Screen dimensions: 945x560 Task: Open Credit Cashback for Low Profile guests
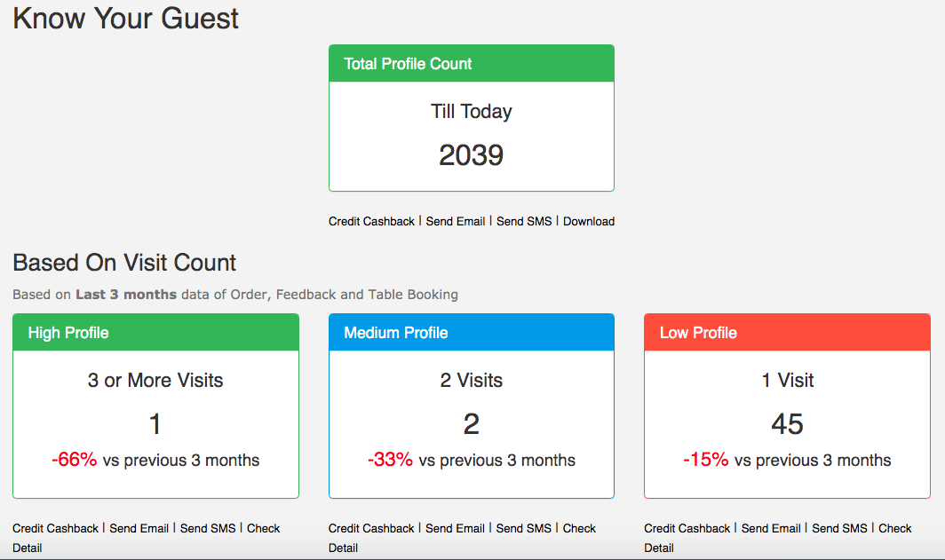tap(687, 528)
